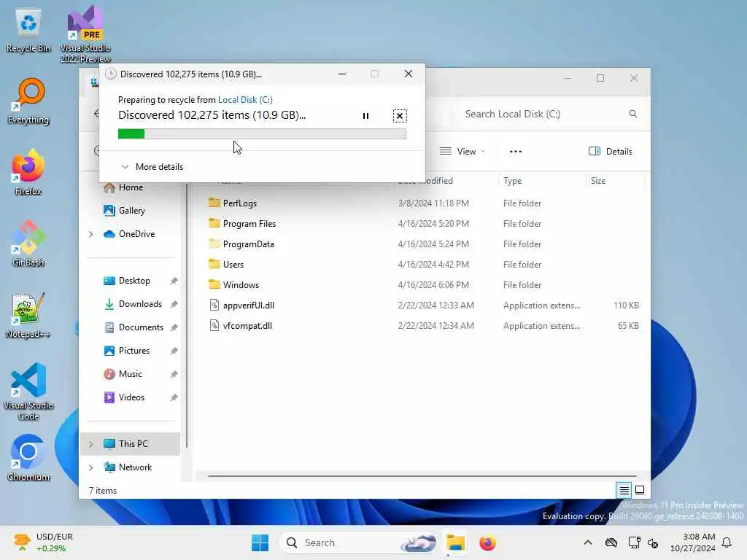The width and height of the screenshot is (747, 560).
Task: Open the notifications bell icon
Action: click(x=727, y=542)
